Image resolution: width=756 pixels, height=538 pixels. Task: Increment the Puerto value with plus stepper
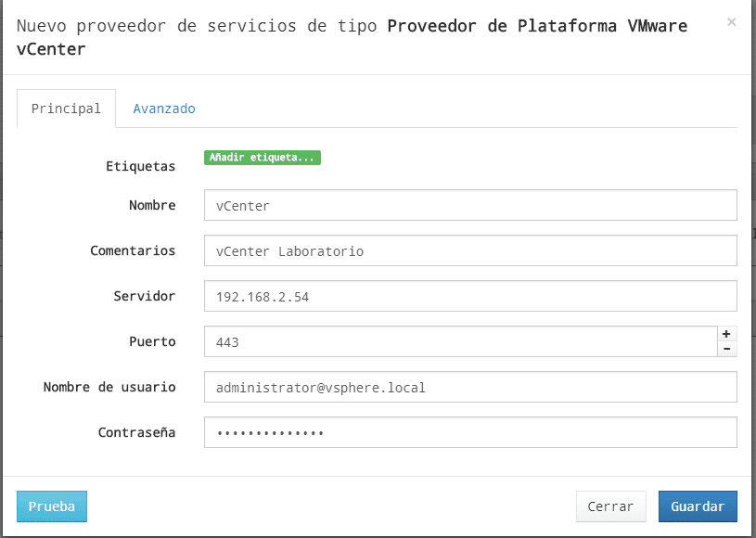click(x=726, y=334)
